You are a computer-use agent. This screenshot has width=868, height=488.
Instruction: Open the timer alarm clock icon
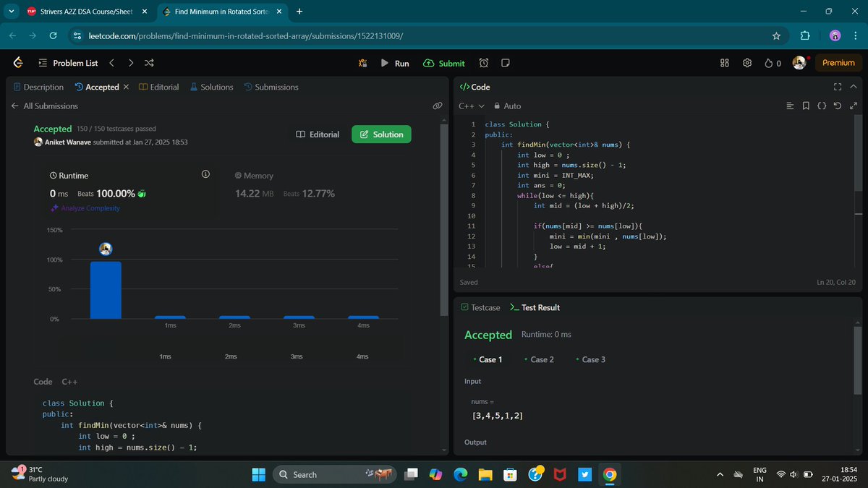[484, 63]
